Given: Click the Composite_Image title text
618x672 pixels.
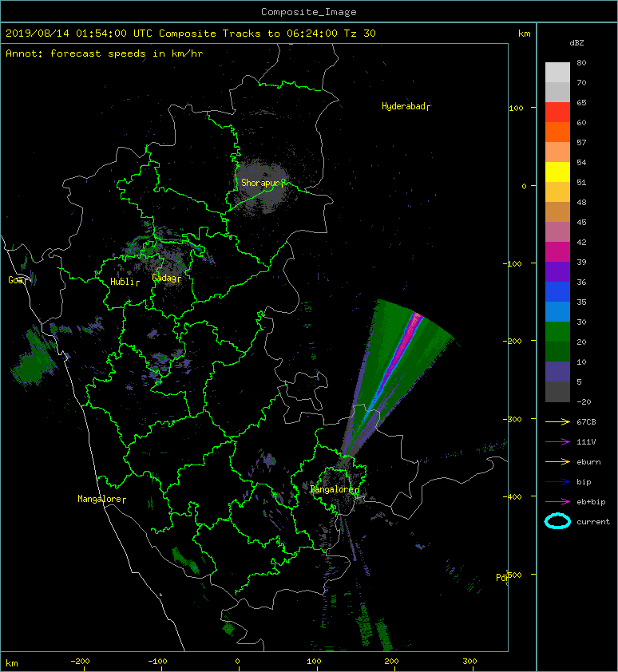Looking at the screenshot, I should tap(309, 12).
